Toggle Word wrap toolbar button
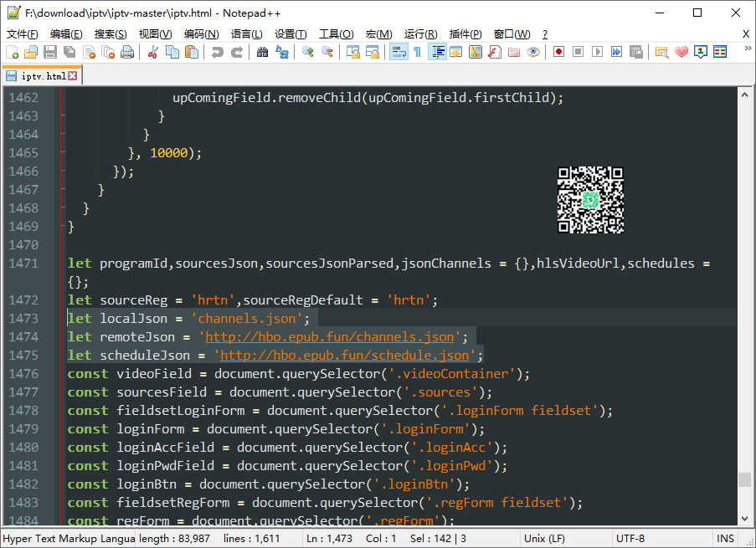Screen dimensions: 756x548 point(399,52)
